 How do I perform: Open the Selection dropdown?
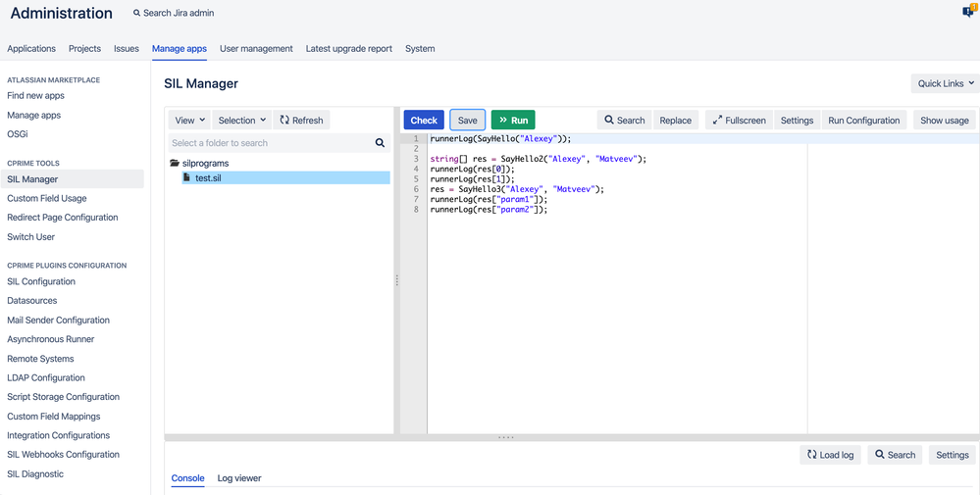click(x=242, y=120)
